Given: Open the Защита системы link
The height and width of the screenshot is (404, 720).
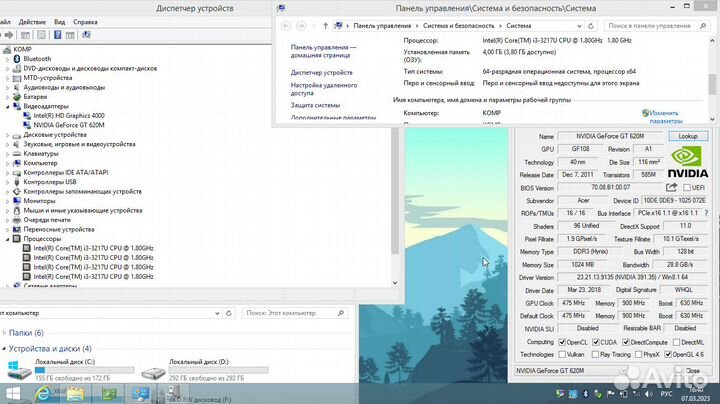Looking at the screenshot, I should 315,105.
